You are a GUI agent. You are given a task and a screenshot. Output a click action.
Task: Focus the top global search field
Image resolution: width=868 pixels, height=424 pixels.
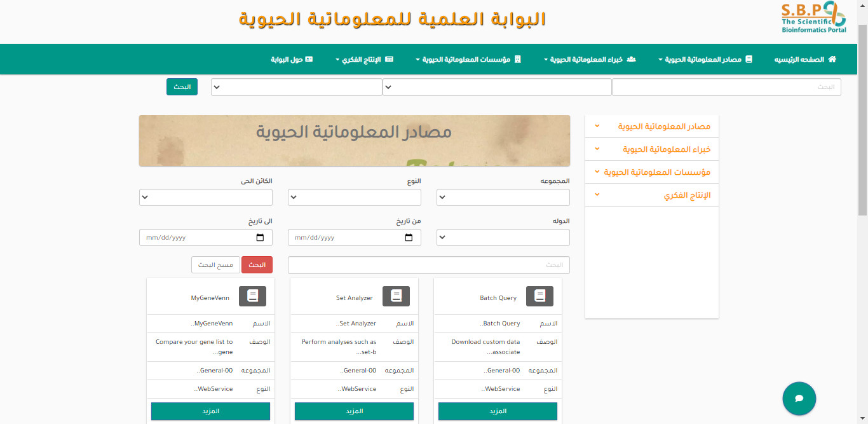(726, 87)
